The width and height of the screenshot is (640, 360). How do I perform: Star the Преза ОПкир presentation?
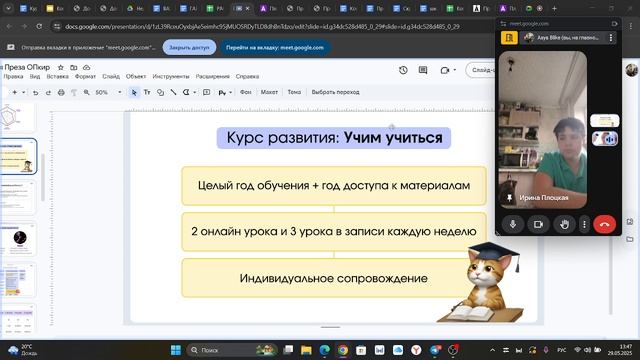[x=60, y=67]
